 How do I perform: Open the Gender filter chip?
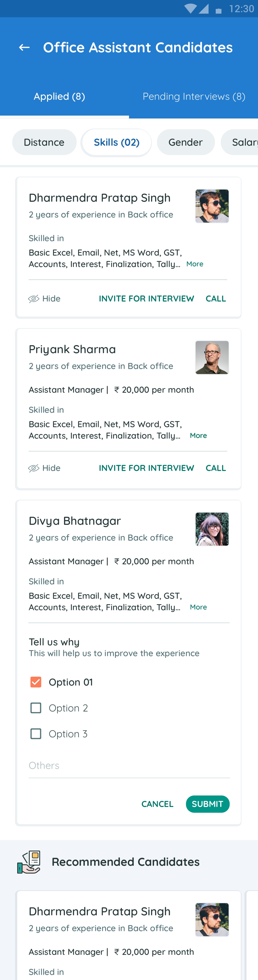coord(185,142)
